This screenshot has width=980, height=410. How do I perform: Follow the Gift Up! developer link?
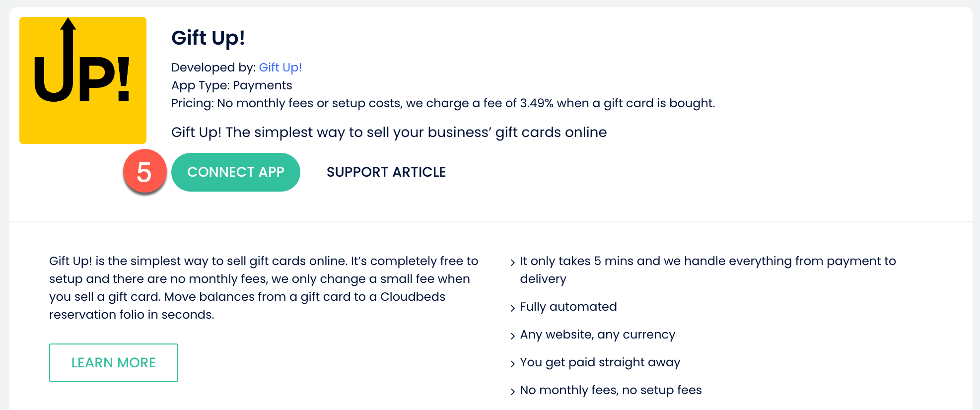pyautogui.click(x=280, y=68)
